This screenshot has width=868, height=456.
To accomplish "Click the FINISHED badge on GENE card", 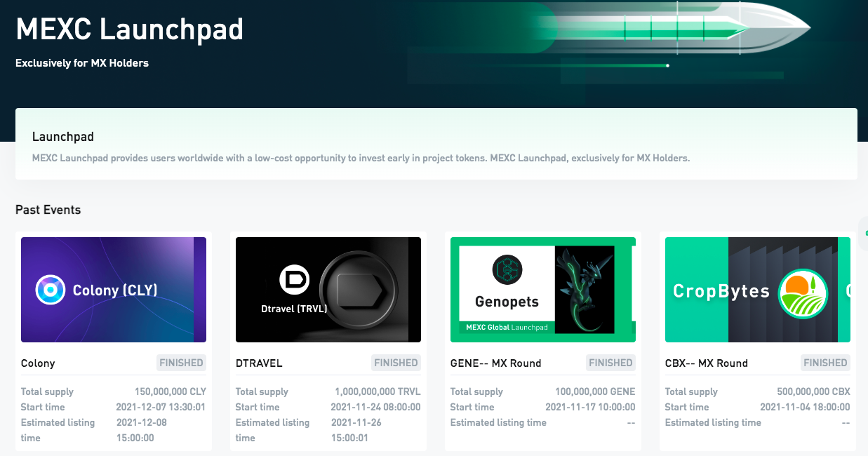I will pyautogui.click(x=610, y=363).
